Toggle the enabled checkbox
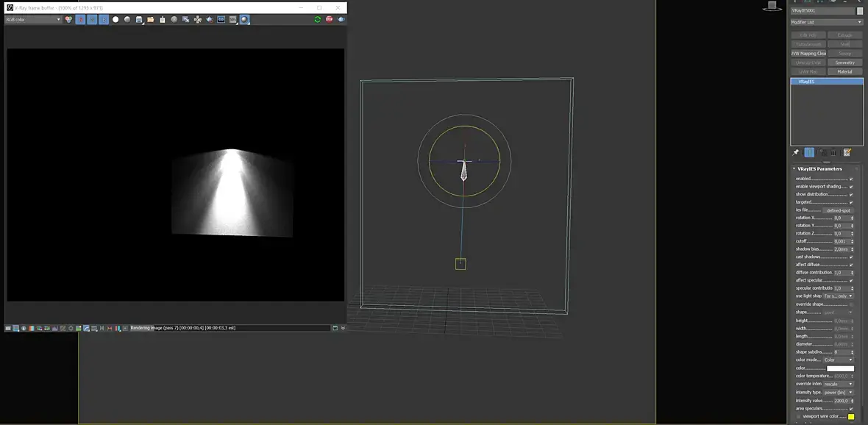Viewport: 868px width, 425px height. [x=851, y=179]
